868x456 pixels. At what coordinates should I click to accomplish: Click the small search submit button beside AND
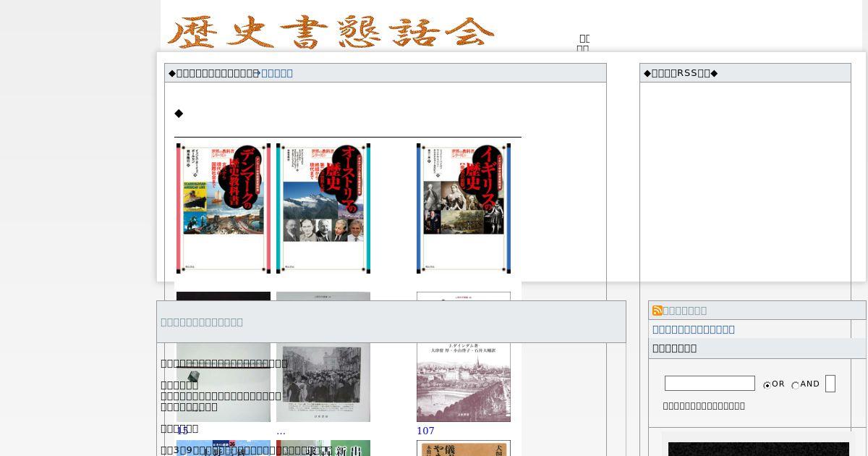coord(830,384)
